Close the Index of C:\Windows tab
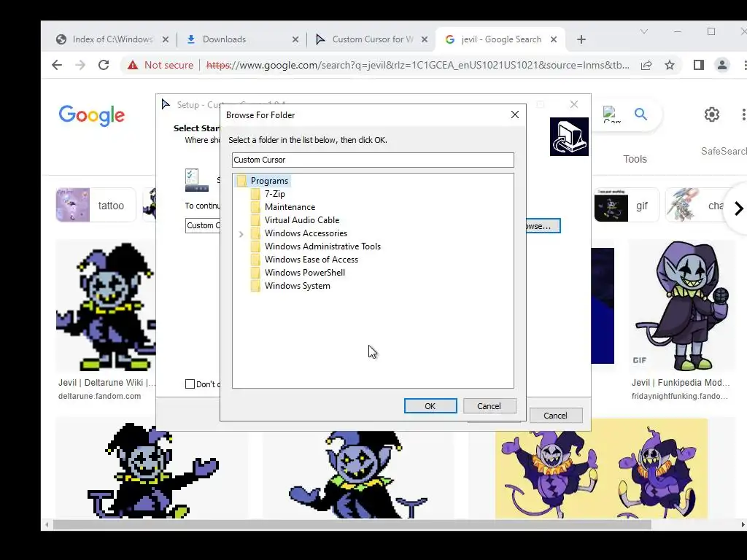This screenshot has height=560, width=747. 166,39
